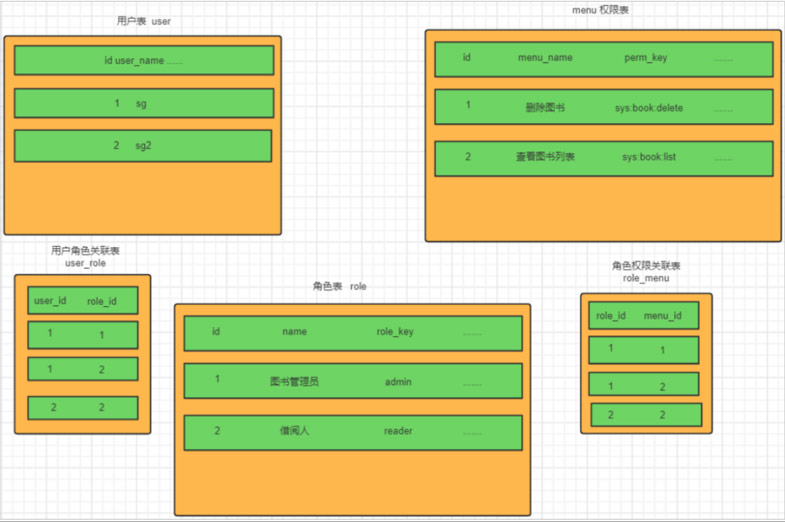Select the 'admin' role key cell
785x522 pixels.
click(x=398, y=382)
